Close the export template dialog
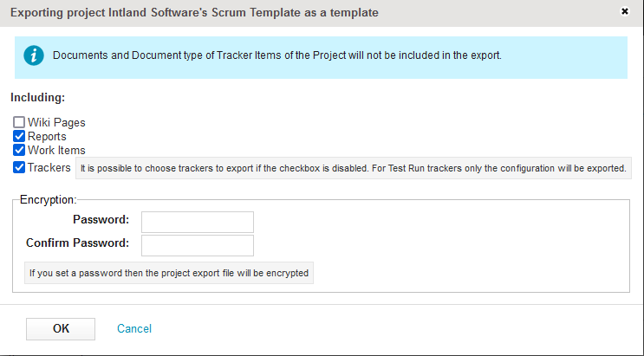The image size is (644, 356). 626,12
